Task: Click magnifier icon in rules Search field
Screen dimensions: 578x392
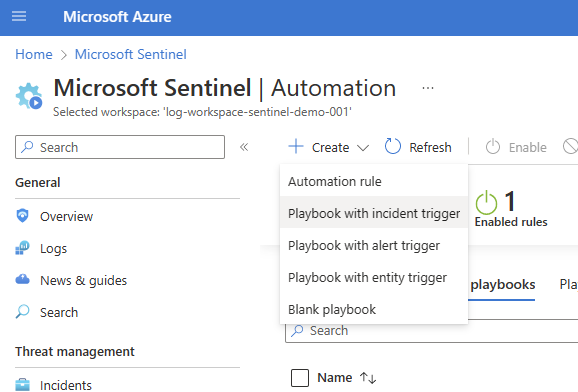Action: 297,331
